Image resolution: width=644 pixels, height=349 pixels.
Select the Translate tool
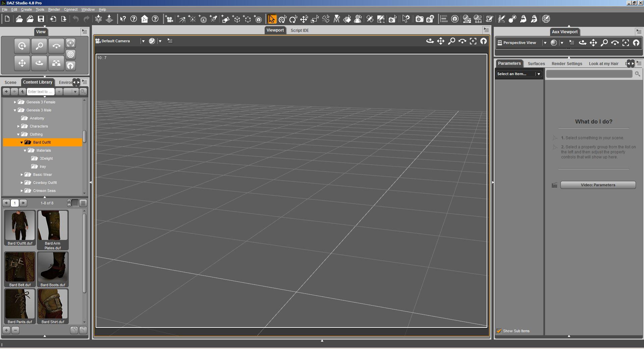click(x=304, y=19)
